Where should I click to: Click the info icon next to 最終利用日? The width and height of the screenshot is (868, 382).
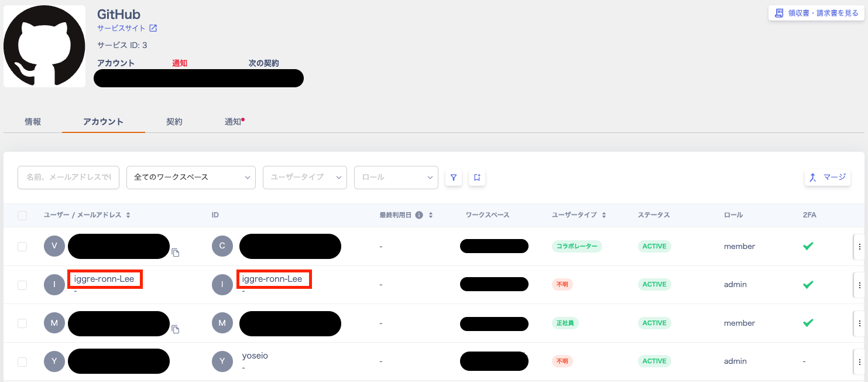(x=419, y=215)
